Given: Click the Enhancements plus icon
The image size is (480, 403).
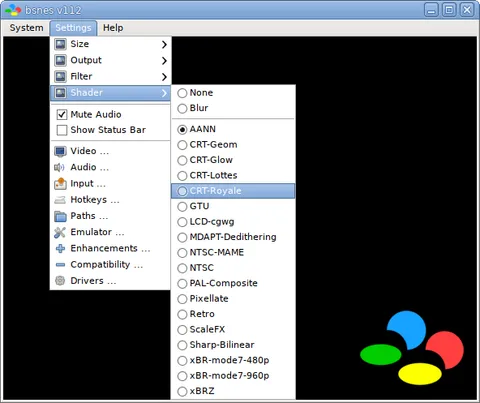Looking at the screenshot, I should tap(60, 249).
